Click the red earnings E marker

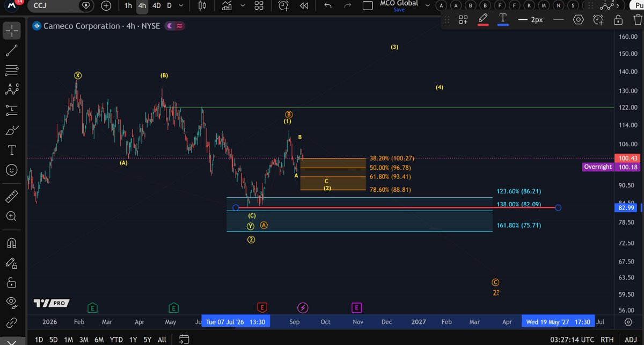click(262, 307)
